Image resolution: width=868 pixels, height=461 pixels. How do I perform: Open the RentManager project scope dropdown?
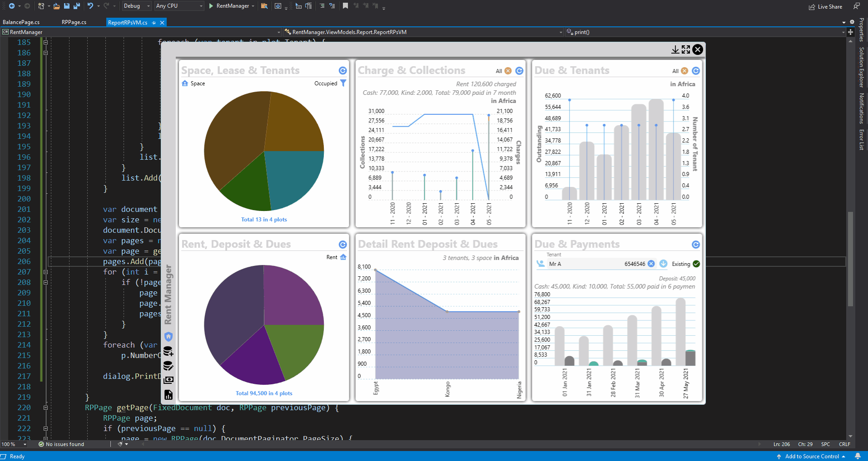(x=141, y=32)
